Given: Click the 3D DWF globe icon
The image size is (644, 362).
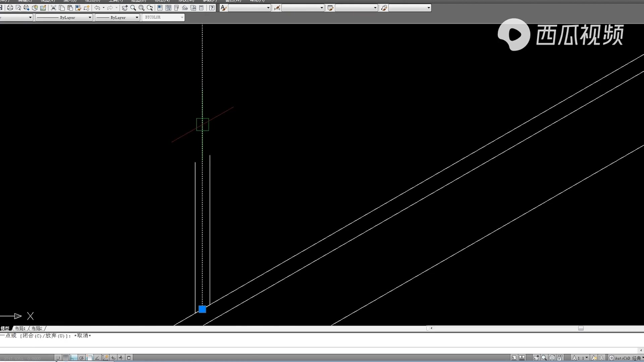Looking at the screenshot, I should click(35, 8).
